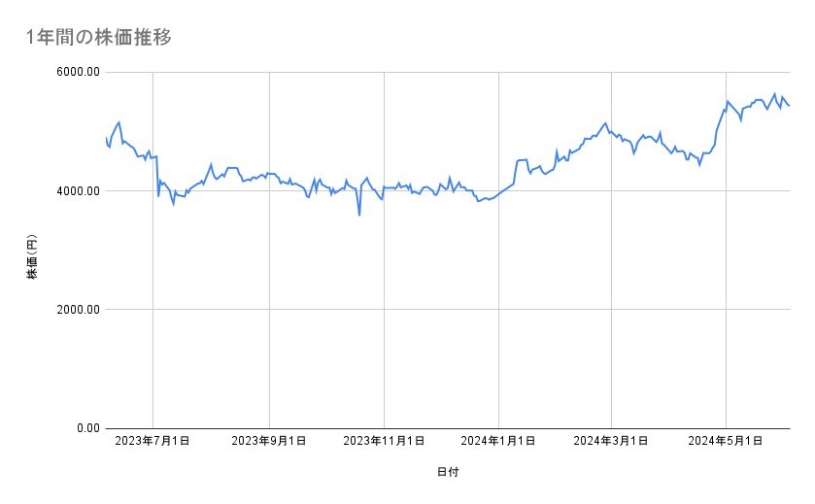Screen dimensions: 815x504
Task: Click the line's highest peak near chart end
Action: click(x=774, y=93)
